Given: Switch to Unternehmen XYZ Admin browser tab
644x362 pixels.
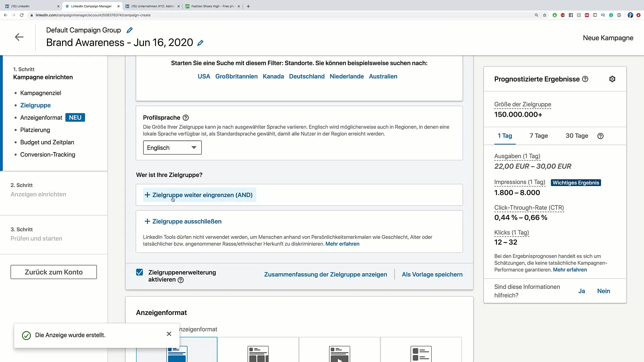Looking at the screenshot, I should tap(152, 6).
